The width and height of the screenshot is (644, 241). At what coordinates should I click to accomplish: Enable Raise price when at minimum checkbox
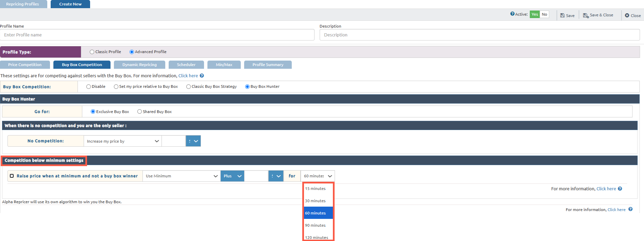pos(12,176)
